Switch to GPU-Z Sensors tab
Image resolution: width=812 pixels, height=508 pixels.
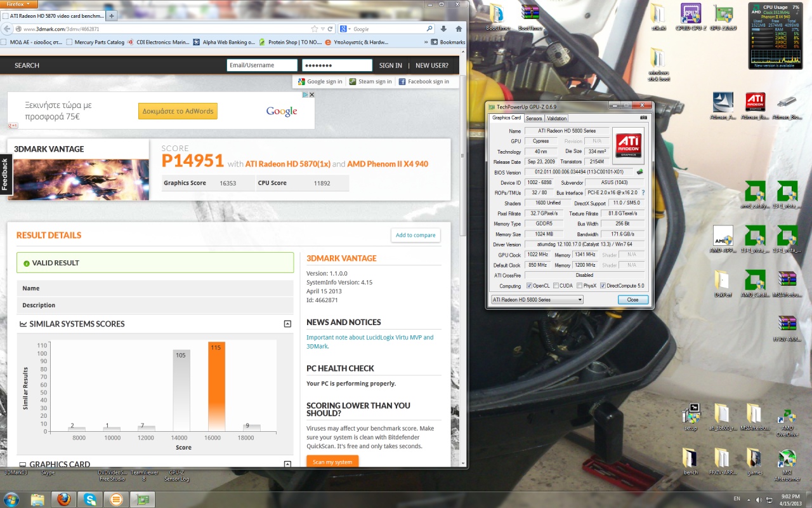click(534, 118)
